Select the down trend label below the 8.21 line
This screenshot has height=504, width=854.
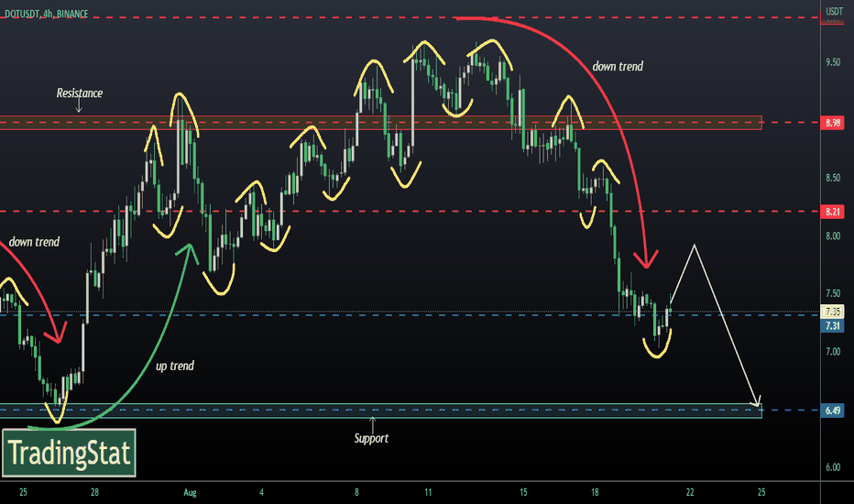(x=34, y=242)
